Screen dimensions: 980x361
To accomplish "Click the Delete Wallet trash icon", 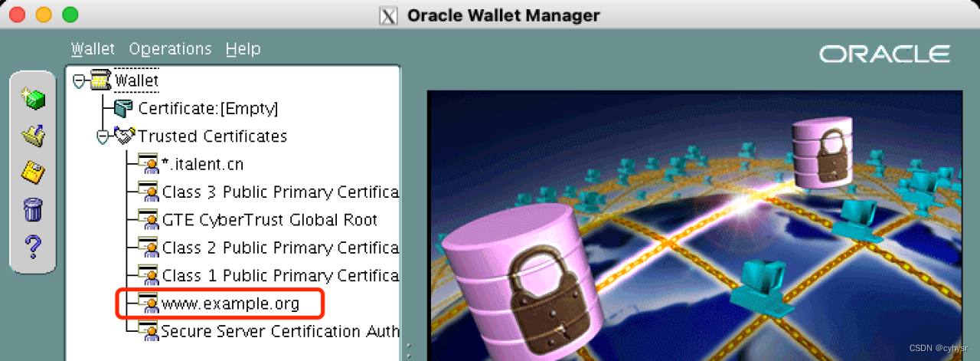I will point(33,209).
